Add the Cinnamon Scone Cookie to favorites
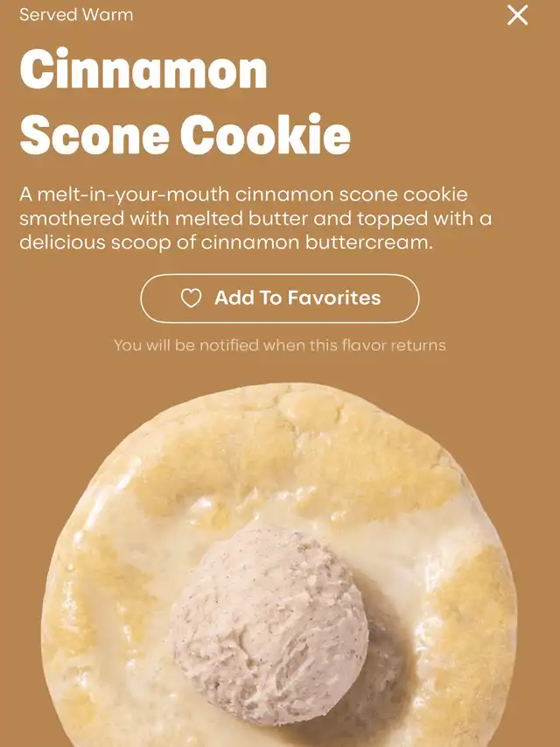560x747 pixels. pyautogui.click(x=280, y=299)
